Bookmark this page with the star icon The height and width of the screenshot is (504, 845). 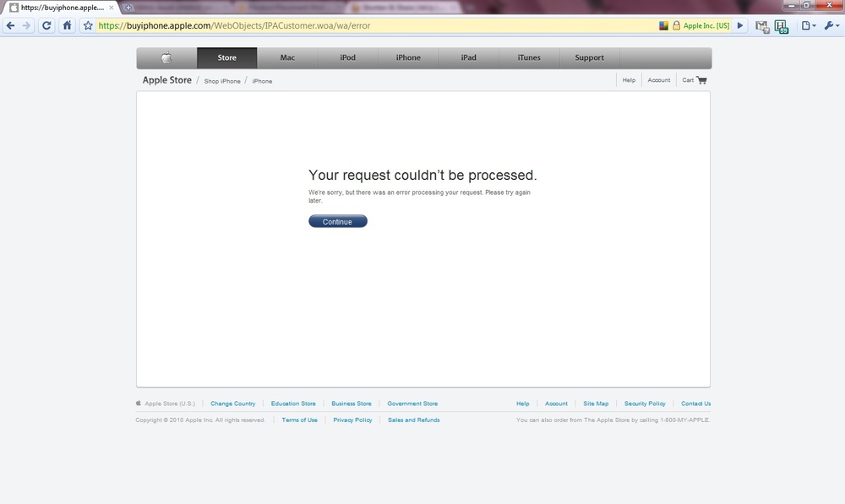coord(88,25)
